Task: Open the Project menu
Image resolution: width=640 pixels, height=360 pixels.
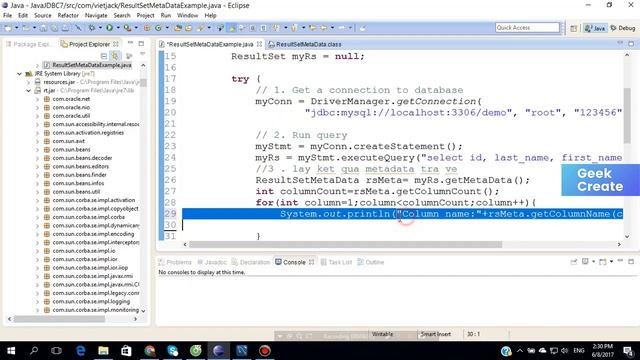Action: point(145,16)
